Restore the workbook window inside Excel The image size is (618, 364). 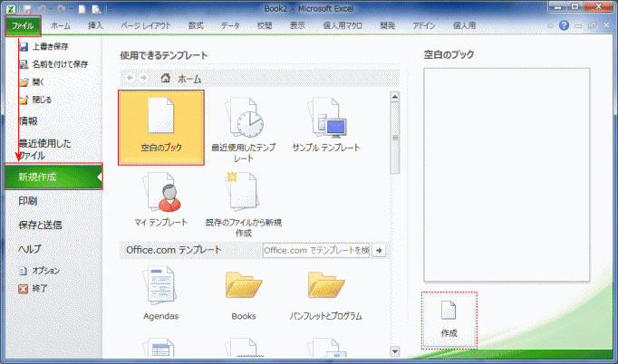(592, 26)
